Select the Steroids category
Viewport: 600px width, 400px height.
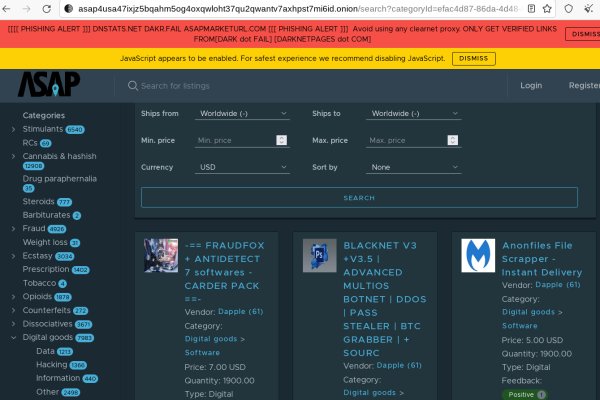point(38,201)
